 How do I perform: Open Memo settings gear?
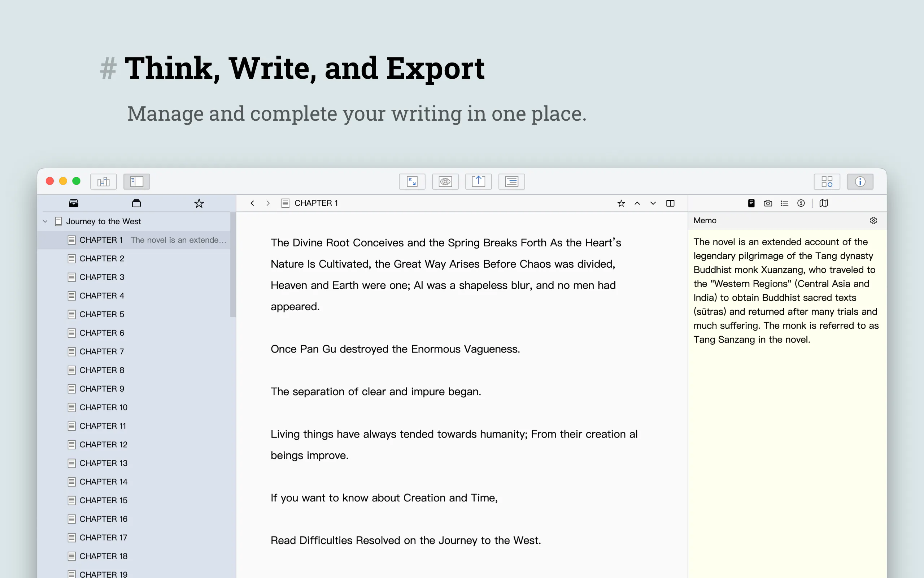873,221
